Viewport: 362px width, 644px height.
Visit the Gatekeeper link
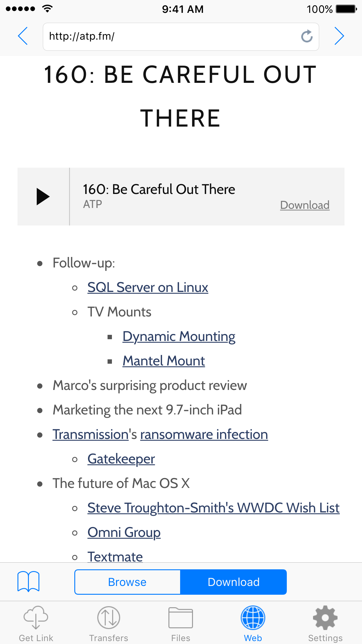[x=121, y=459]
